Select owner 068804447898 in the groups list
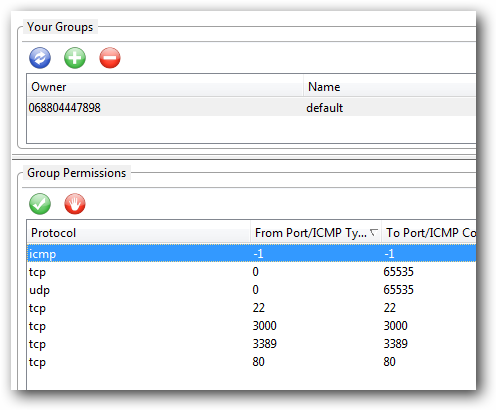Screen dimensions: 496x410 click(x=65, y=108)
